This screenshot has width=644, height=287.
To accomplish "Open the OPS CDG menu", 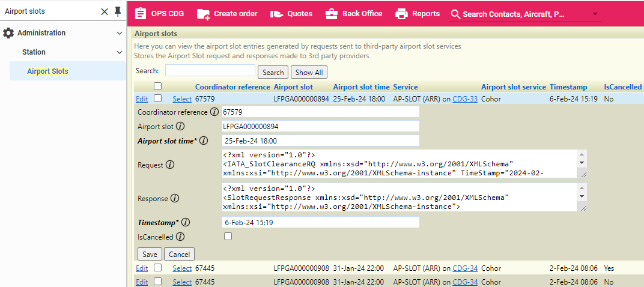I will point(159,14).
